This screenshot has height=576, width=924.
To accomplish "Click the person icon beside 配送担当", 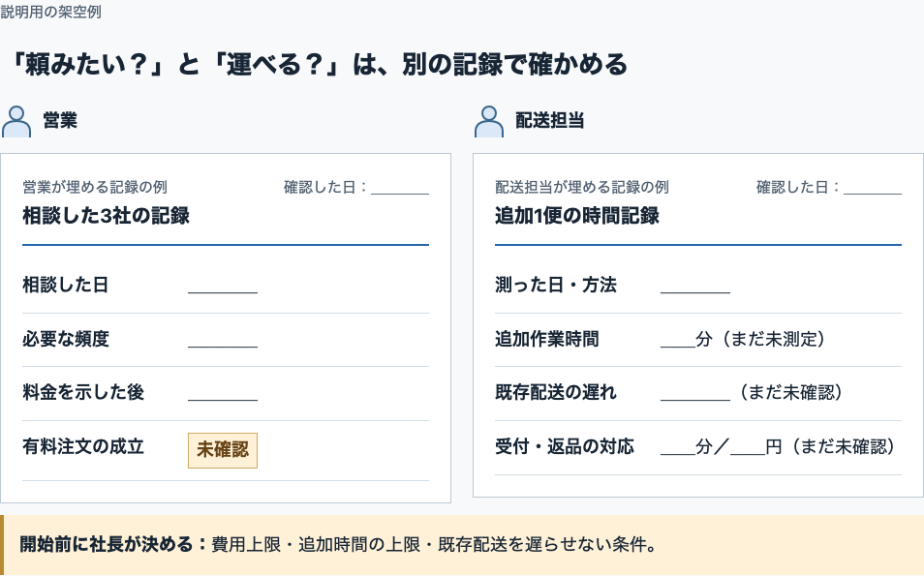I will tap(489, 121).
